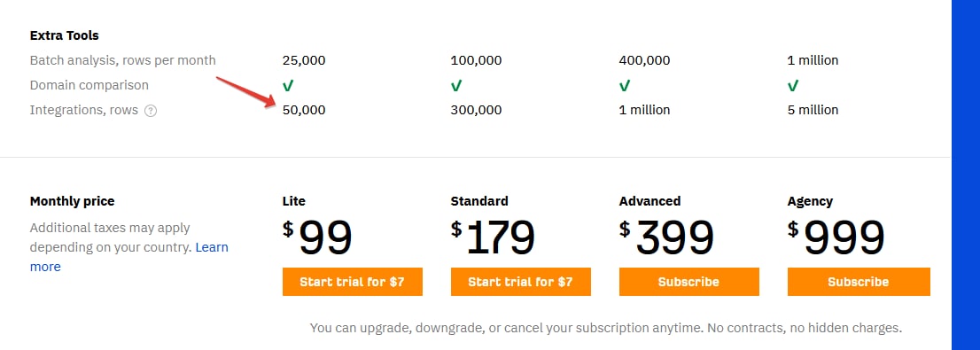Click the 300,000 integrations value for Standard

point(476,110)
